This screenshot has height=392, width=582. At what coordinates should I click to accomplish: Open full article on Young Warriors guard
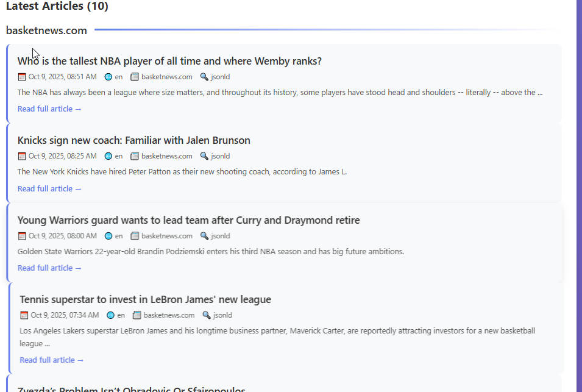coord(49,268)
